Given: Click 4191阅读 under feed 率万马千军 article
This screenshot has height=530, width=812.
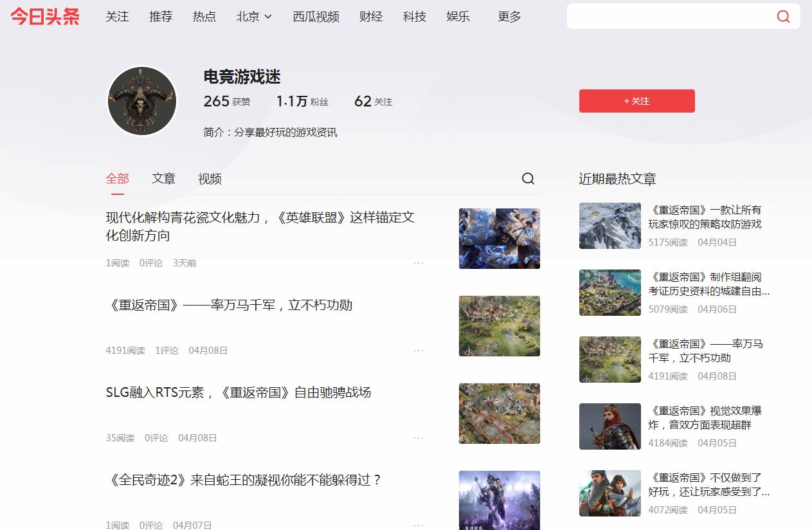Looking at the screenshot, I should [125, 351].
